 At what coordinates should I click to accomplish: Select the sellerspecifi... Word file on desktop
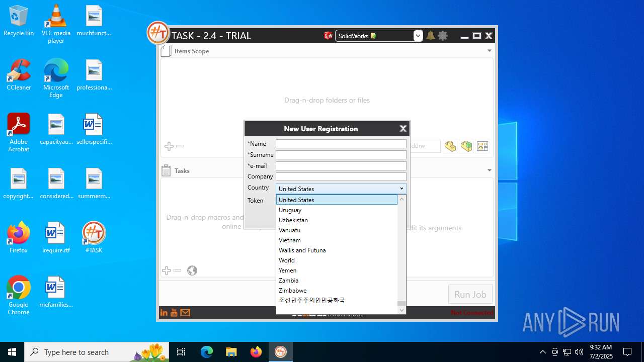(x=94, y=130)
